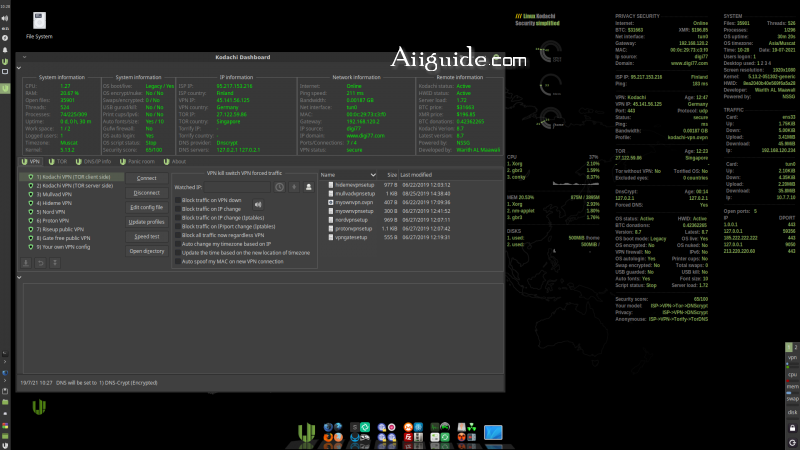Click Edit config file button
Image resolution: width=800 pixels, height=450 pixels.
point(146,208)
